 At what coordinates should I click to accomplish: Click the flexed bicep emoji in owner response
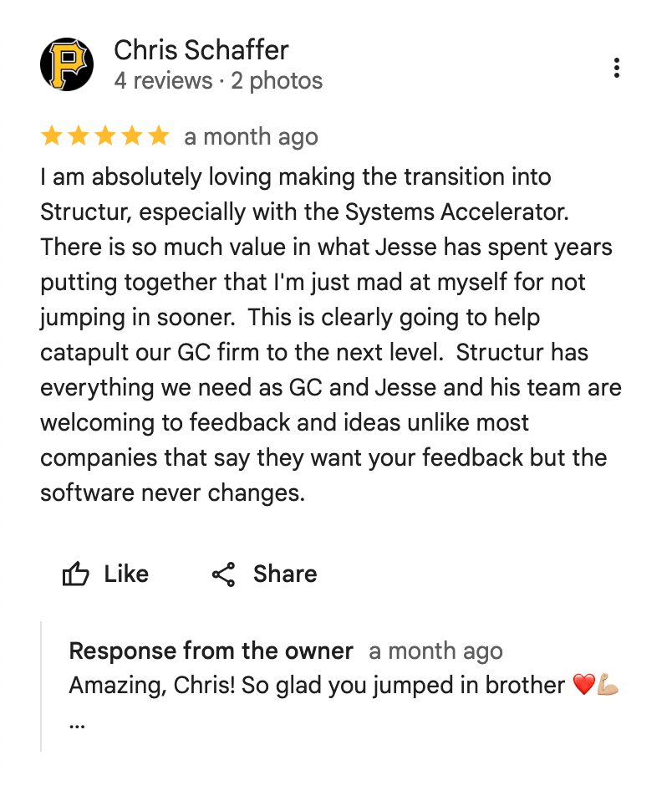[x=608, y=686]
